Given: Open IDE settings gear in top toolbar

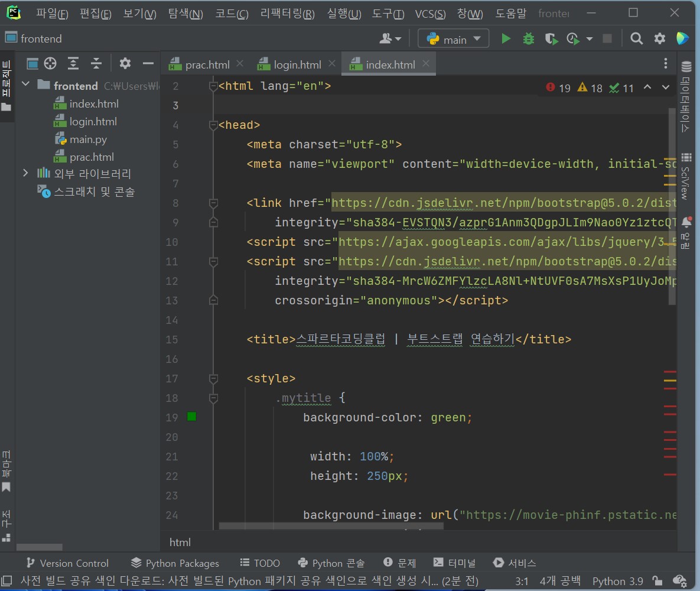Looking at the screenshot, I should point(659,39).
